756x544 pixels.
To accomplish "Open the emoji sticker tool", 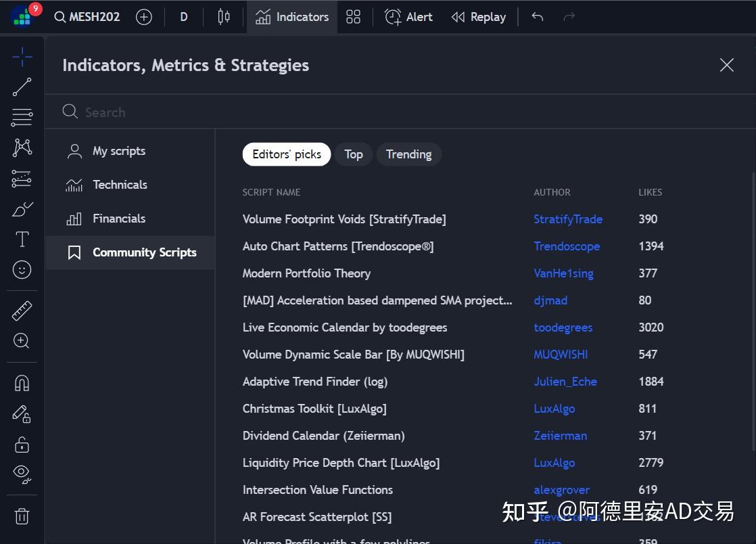I will point(22,269).
